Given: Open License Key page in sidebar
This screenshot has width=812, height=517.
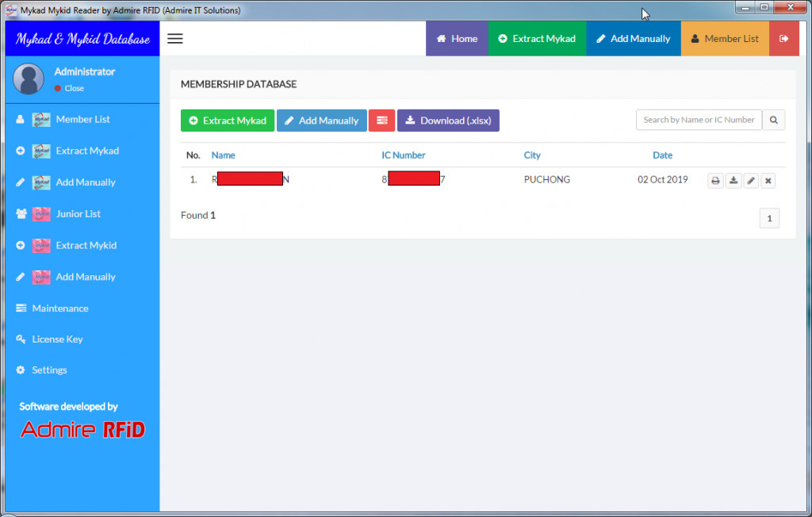Looking at the screenshot, I should pyautogui.click(x=57, y=339).
